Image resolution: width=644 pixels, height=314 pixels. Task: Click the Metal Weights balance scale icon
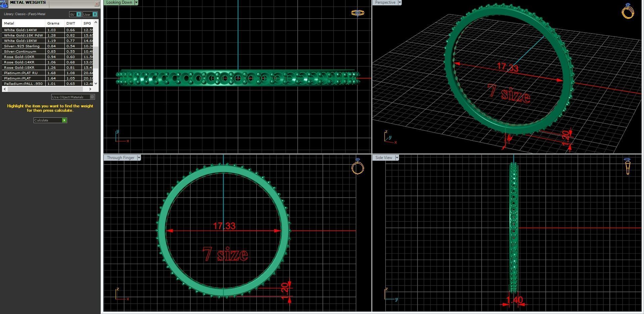(x=4, y=4)
